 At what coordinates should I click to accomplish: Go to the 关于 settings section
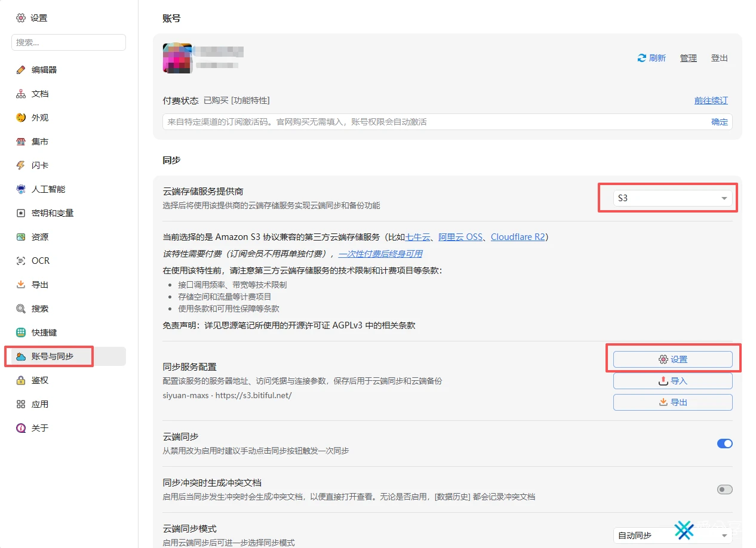[x=69, y=428]
